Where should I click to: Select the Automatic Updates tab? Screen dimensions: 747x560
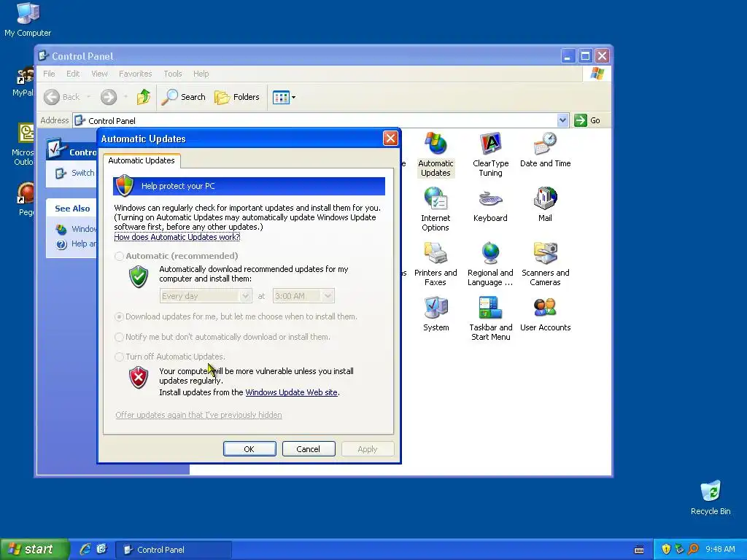click(142, 160)
